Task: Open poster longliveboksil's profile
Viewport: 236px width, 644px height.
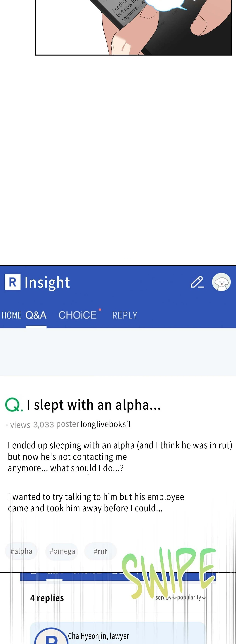Action: click(x=105, y=424)
